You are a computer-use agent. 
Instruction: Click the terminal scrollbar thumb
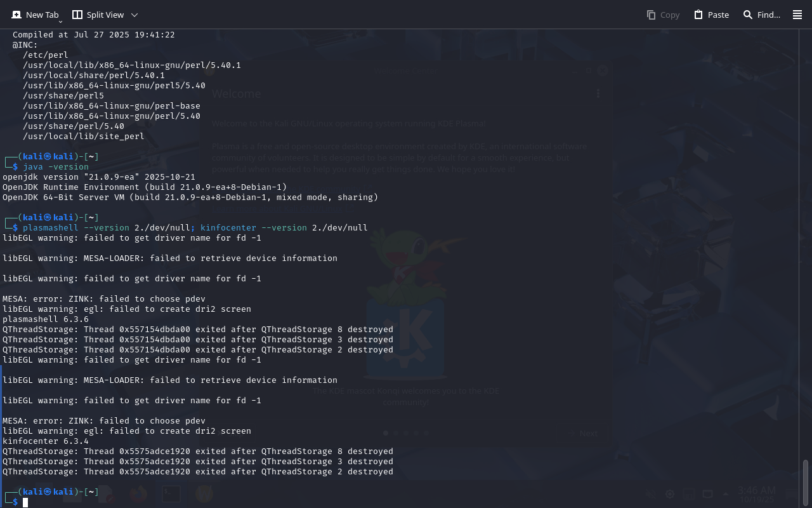coord(806,481)
